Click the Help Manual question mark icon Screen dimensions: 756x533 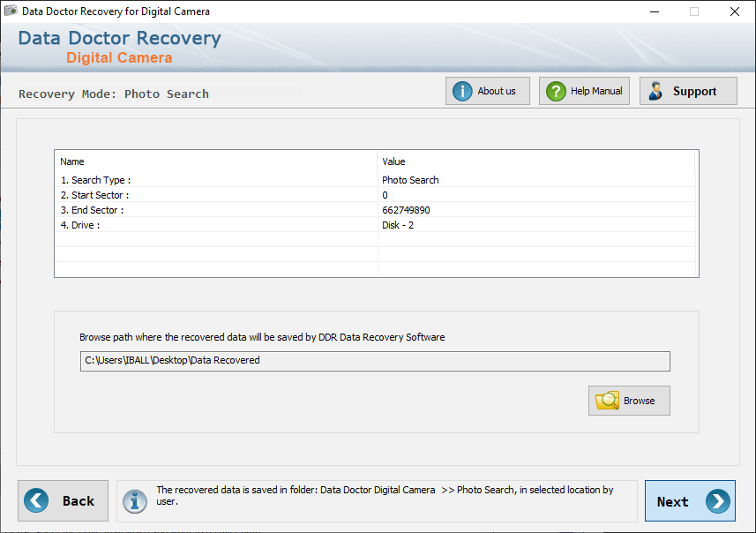[x=556, y=91]
